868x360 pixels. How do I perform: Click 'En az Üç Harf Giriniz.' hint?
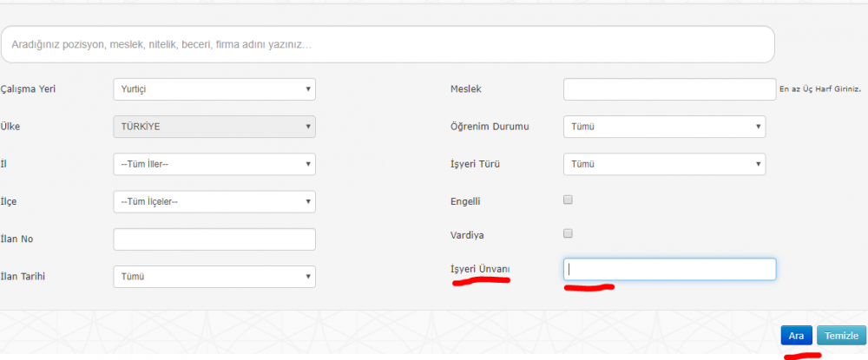(x=820, y=89)
